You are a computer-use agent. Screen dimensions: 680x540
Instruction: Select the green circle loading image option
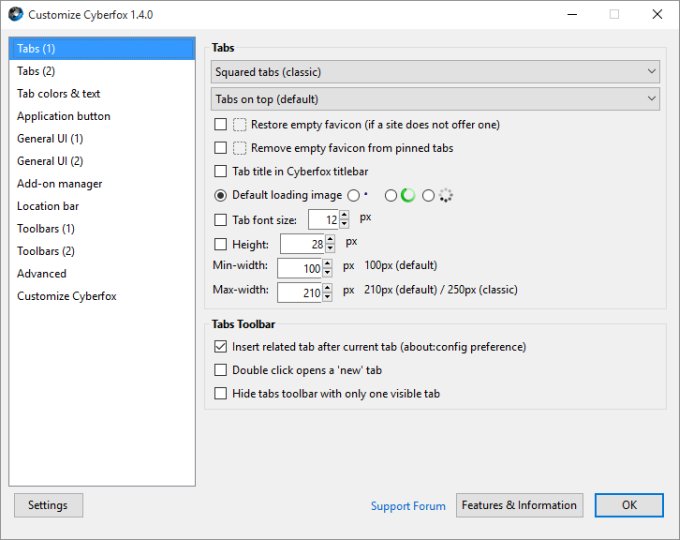click(x=391, y=196)
